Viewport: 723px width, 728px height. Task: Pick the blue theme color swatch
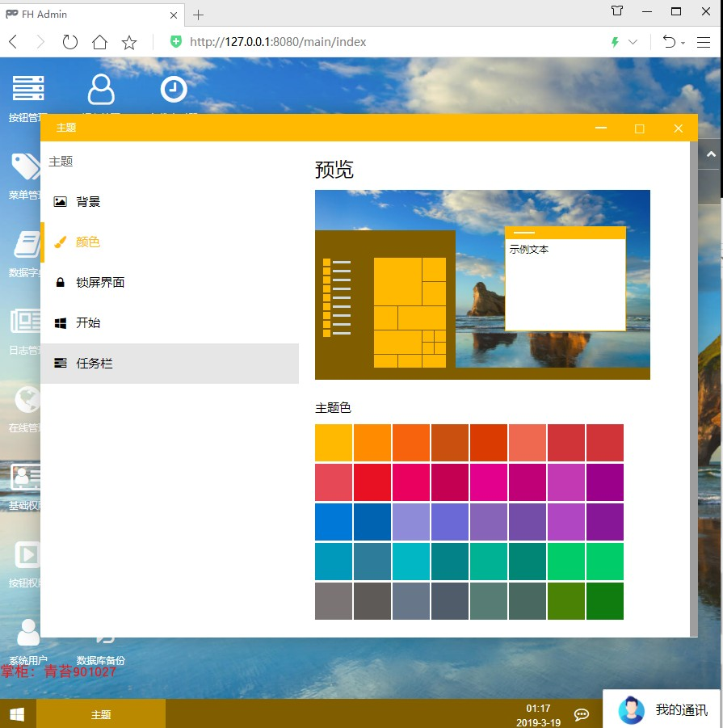click(x=333, y=522)
